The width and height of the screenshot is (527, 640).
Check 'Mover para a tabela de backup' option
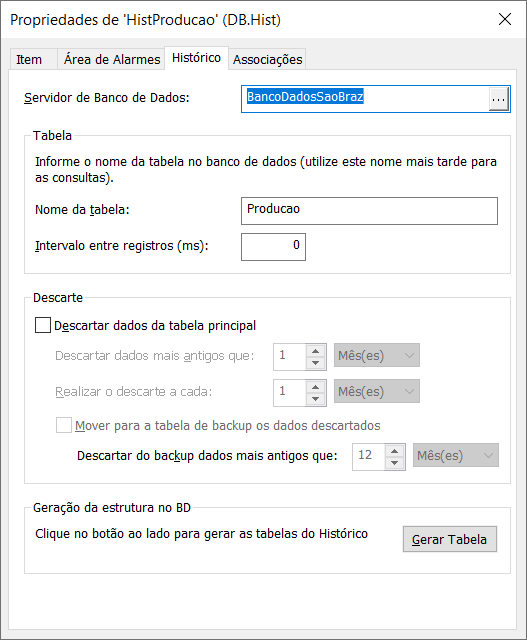pyautogui.click(x=64, y=425)
